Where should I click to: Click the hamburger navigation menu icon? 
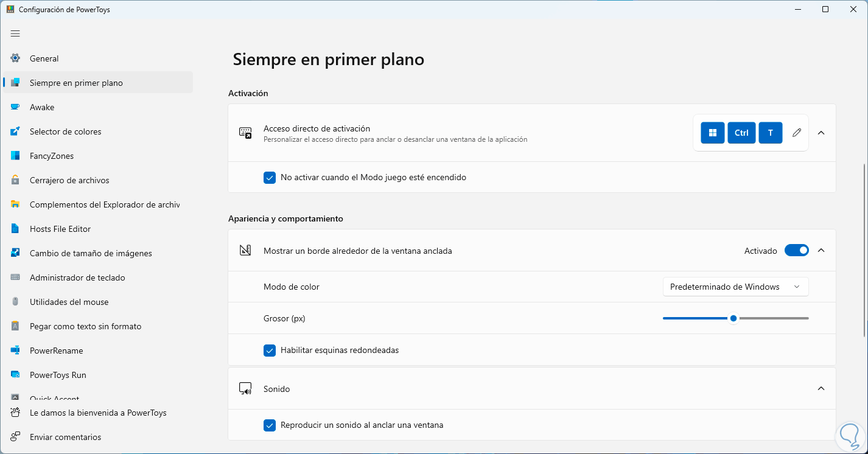tap(15, 33)
